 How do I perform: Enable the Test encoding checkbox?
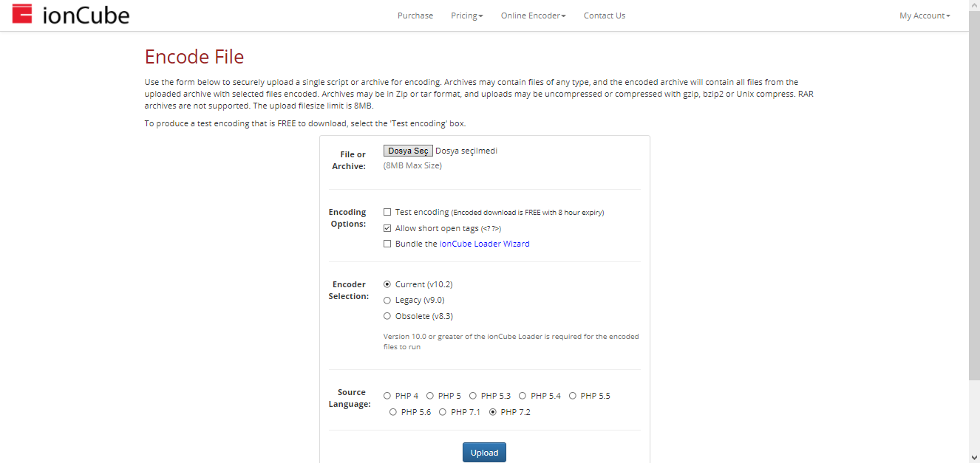point(387,212)
